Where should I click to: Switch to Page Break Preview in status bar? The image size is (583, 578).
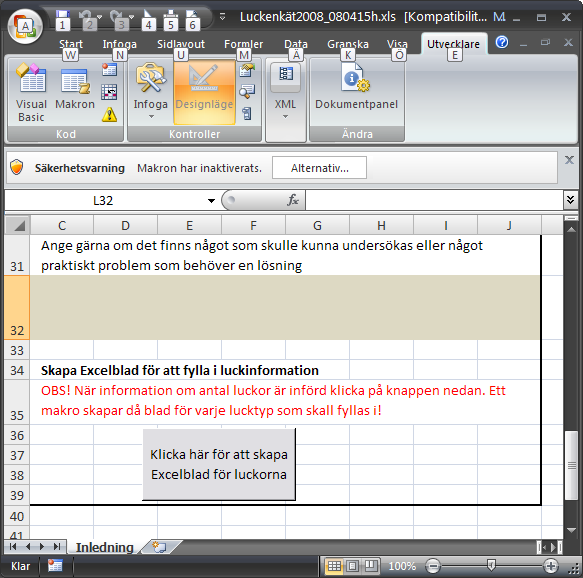click(370, 566)
